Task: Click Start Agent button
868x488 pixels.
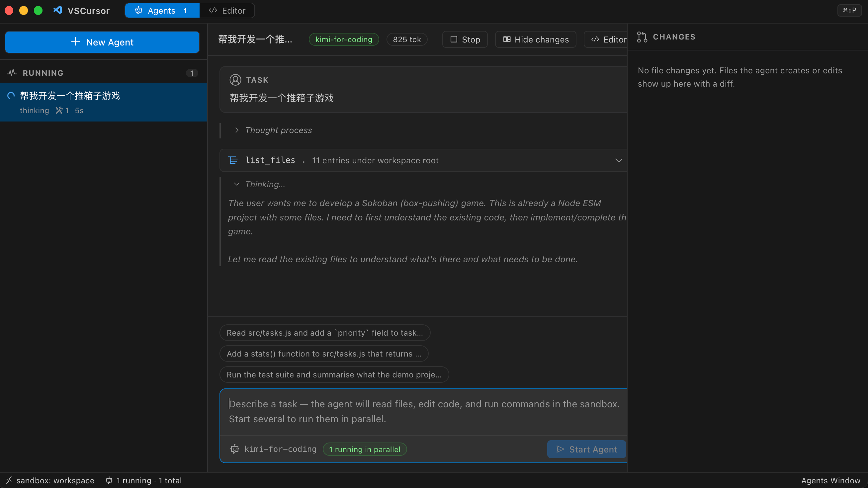Action: tap(587, 449)
